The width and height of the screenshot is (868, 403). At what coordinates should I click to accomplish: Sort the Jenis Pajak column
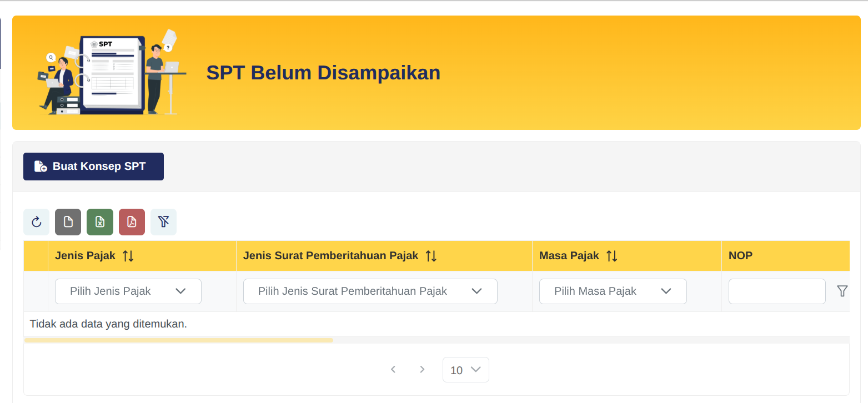click(x=128, y=255)
